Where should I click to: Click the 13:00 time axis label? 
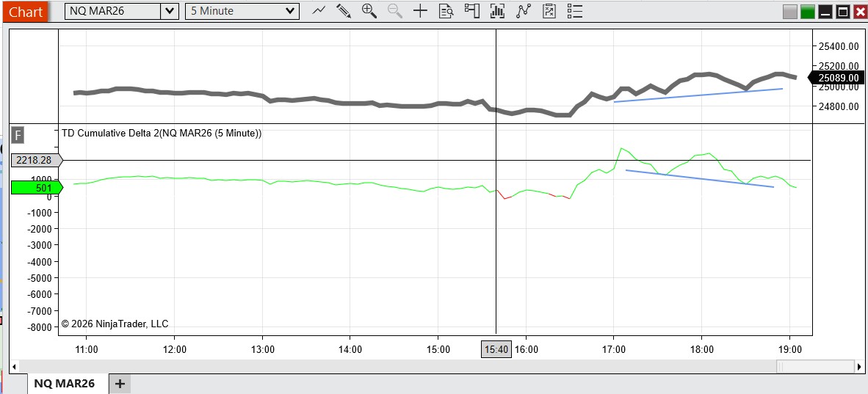262,350
